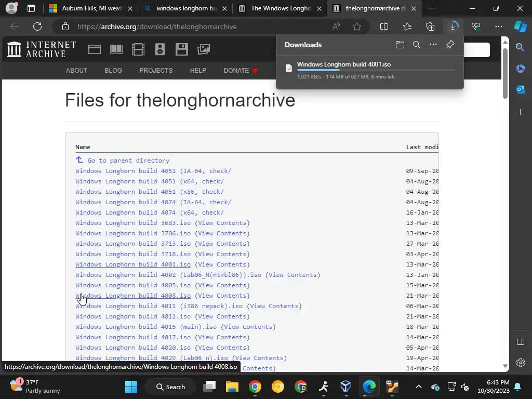Image resolution: width=532 pixels, height=399 pixels.
Task: Click the Read aloud icon
Action: [x=336, y=26]
